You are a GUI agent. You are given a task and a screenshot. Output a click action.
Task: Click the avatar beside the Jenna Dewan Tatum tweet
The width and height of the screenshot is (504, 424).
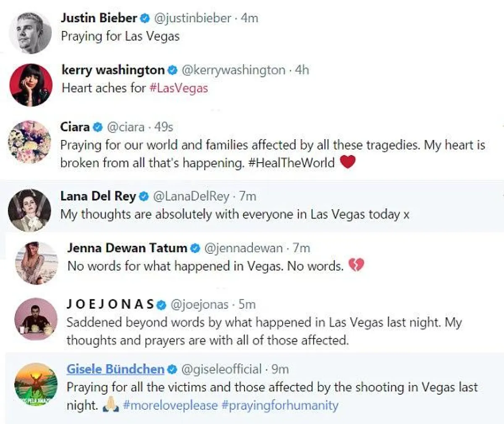(x=37, y=263)
